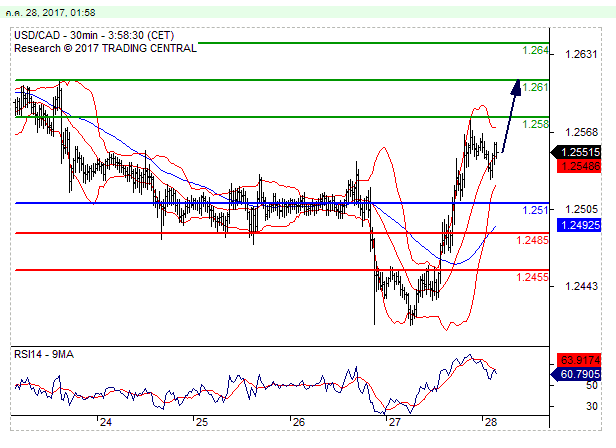616x448 pixels.
Task: Click the RSI axis level 30
Action: (x=592, y=406)
